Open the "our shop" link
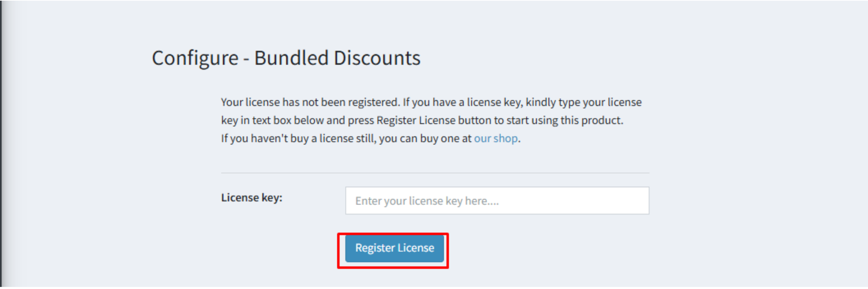 pyautogui.click(x=495, y=138)
